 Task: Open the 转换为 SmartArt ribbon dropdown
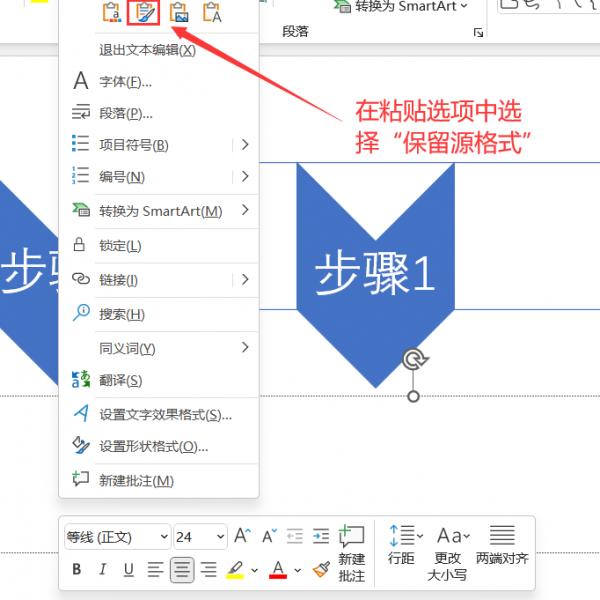400,6
